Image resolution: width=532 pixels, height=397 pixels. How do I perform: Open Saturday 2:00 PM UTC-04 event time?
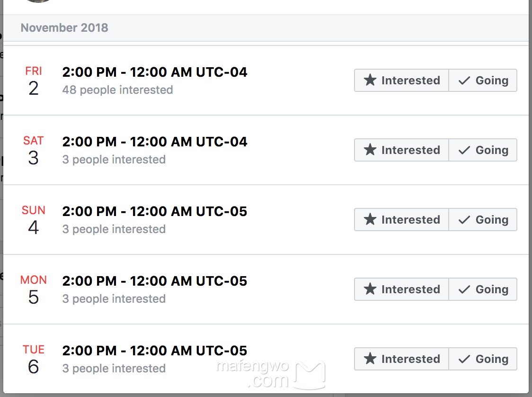(x=155, y=142)
